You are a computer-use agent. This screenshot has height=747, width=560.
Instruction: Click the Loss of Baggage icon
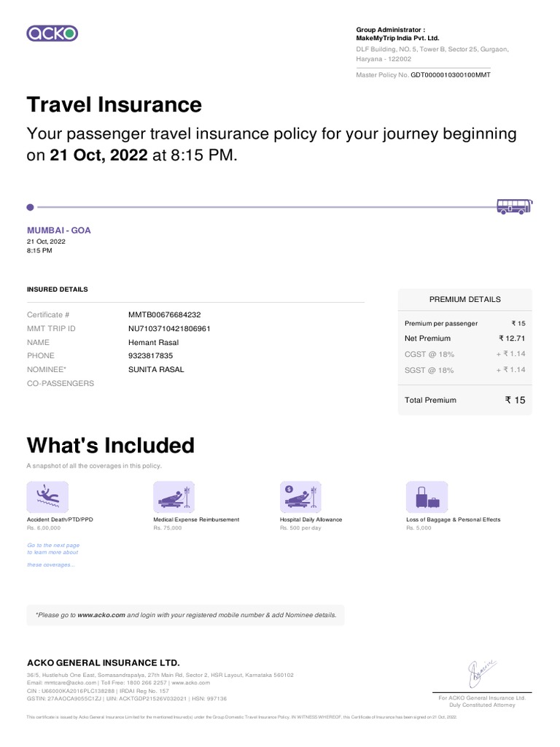(427, 497)
